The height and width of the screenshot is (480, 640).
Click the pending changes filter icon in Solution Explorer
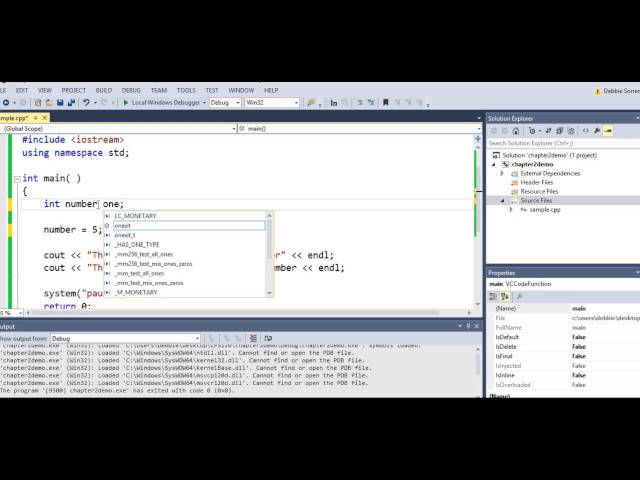[531, 131]
